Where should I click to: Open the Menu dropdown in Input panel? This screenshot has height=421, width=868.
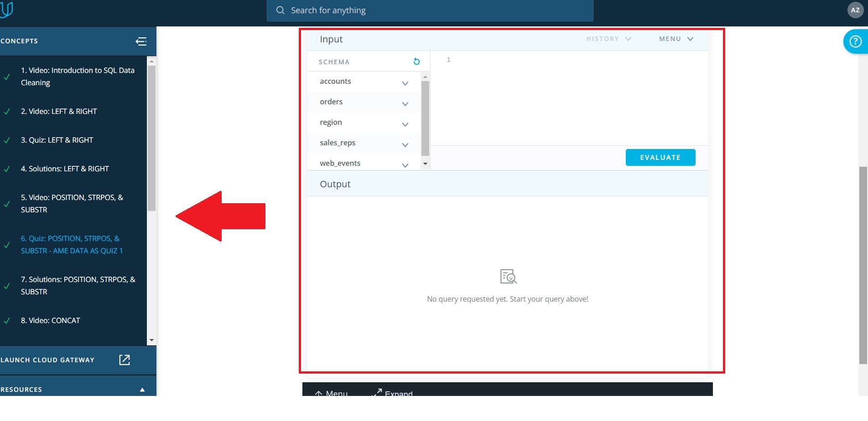676,39
